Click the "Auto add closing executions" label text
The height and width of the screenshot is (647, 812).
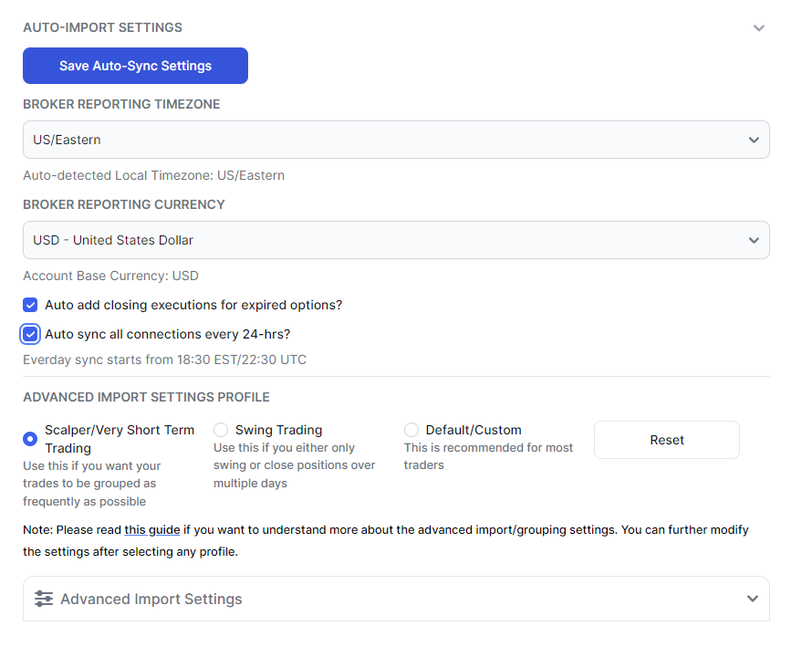[x=193, y=305]
